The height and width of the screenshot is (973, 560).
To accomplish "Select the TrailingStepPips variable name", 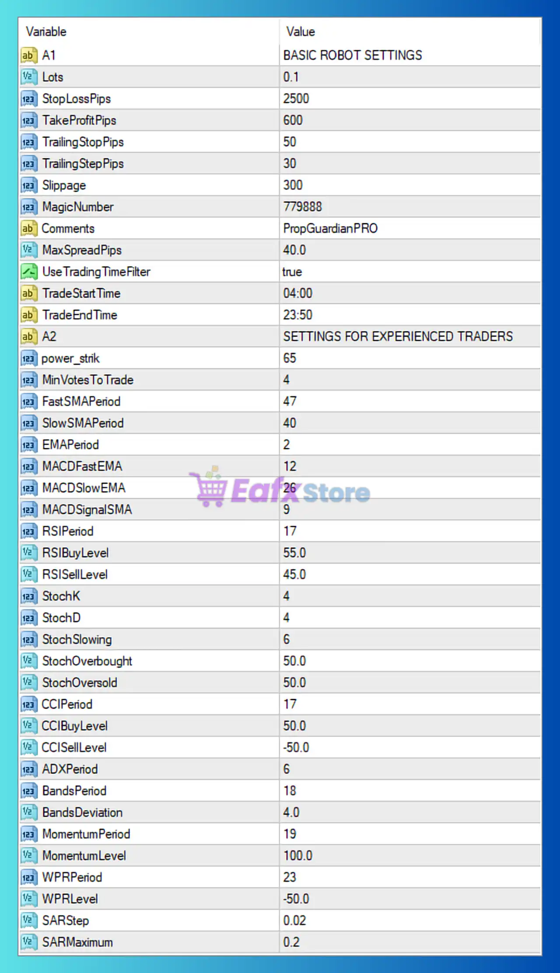I will [83, 164].
